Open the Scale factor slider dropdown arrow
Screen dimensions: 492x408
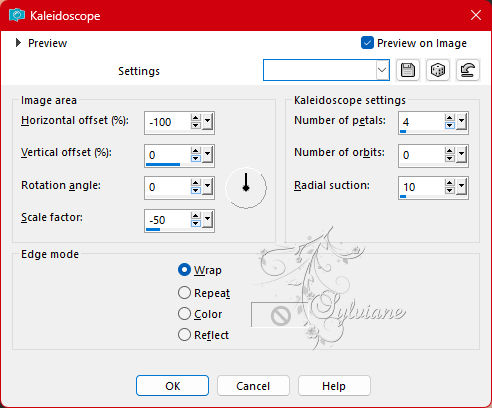[208, 220]
